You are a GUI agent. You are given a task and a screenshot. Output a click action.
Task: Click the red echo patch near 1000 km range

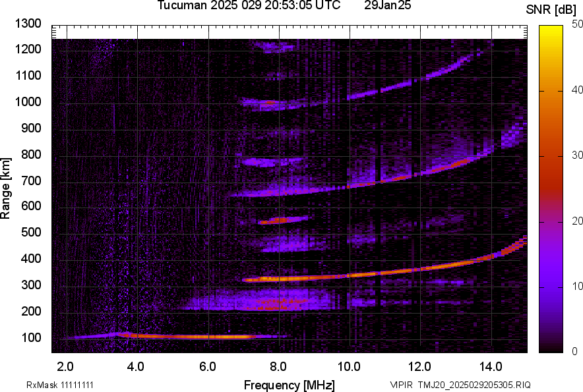(269, 103)
